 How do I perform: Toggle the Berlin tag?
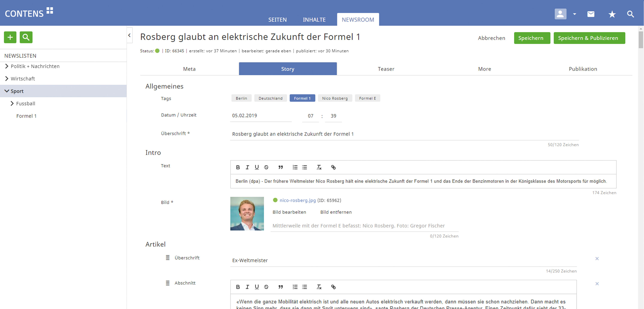pos(241,98)
